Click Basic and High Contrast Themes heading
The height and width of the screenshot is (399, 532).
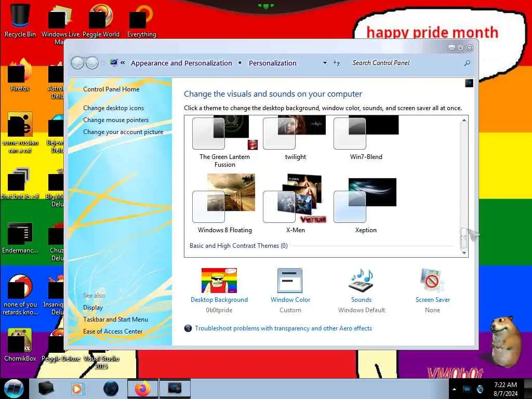coord(238,246)
